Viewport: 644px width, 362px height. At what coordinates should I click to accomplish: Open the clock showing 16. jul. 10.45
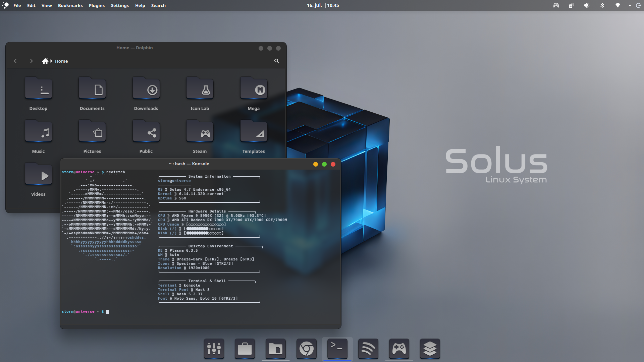(323, 5)
